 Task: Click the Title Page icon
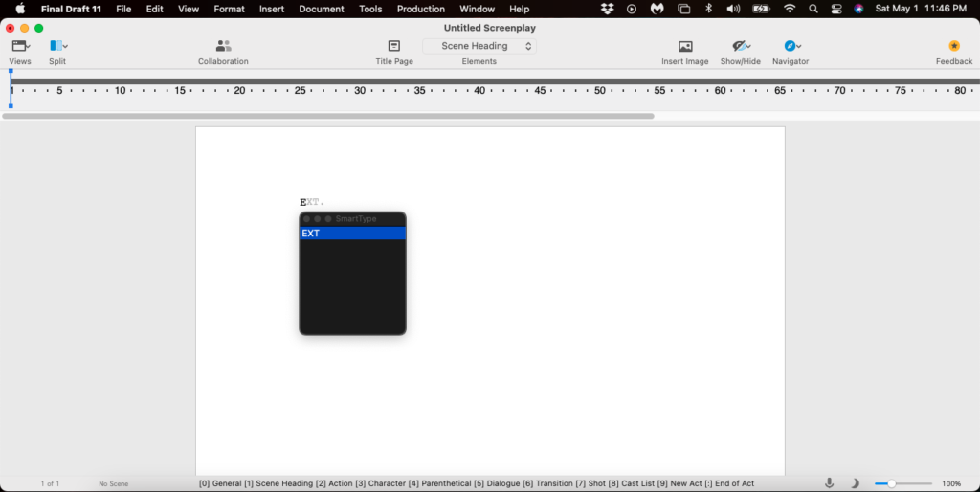[393, 46]
